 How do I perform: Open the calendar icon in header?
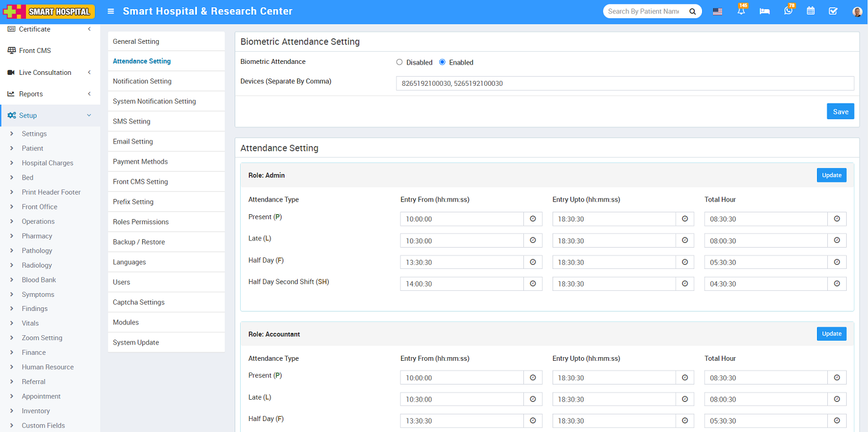pos(810,12)
